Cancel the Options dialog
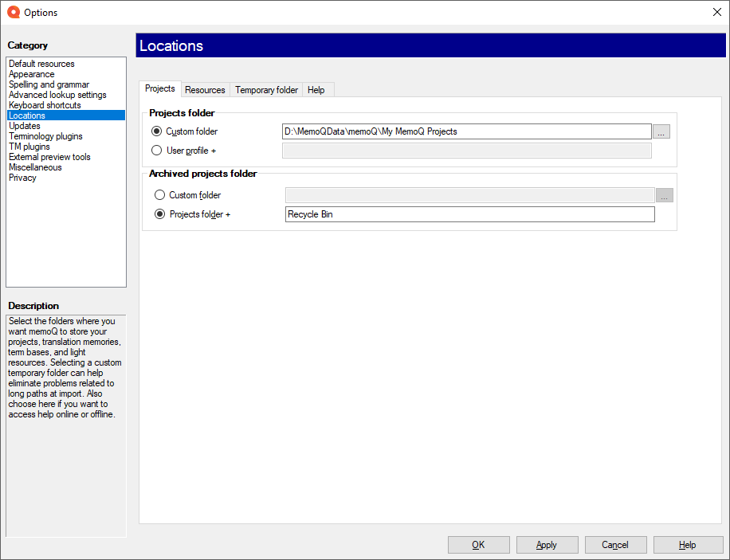 (615, 545)
